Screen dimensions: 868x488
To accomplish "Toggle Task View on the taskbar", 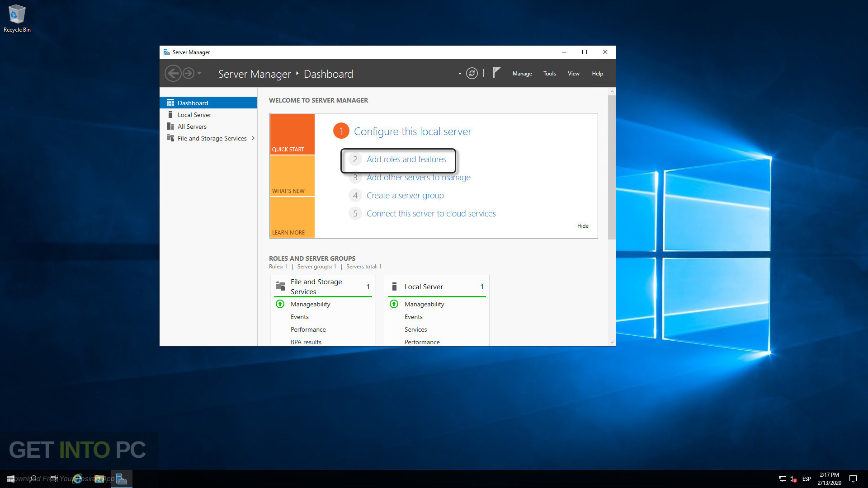I will tap(53, 479).
